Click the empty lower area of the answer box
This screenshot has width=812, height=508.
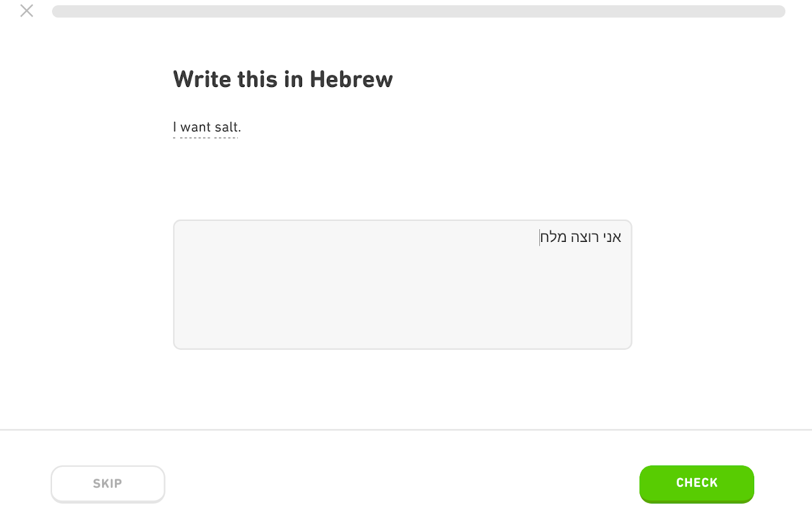coord(403,305)
